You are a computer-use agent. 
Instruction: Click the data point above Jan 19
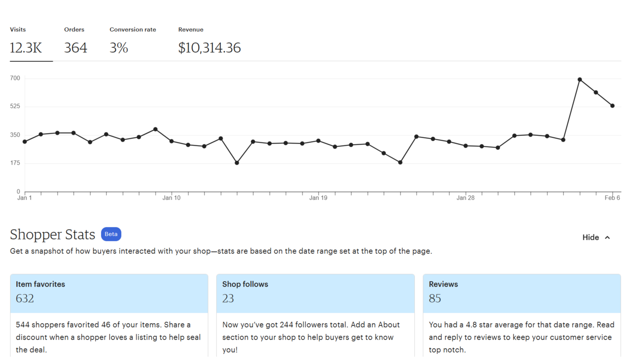coord(319,141)
